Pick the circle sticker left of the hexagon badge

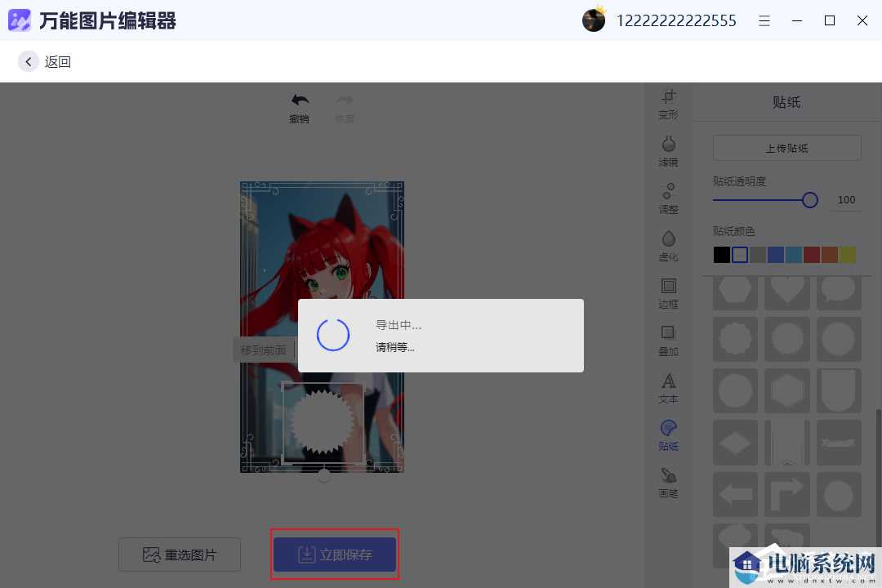pos(735,390)
